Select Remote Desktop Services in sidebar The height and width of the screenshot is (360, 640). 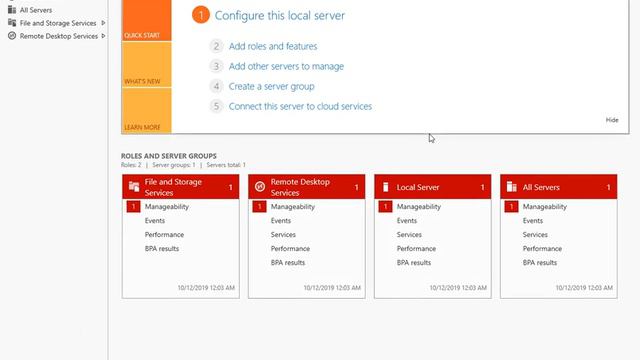(x=59, y=36)
